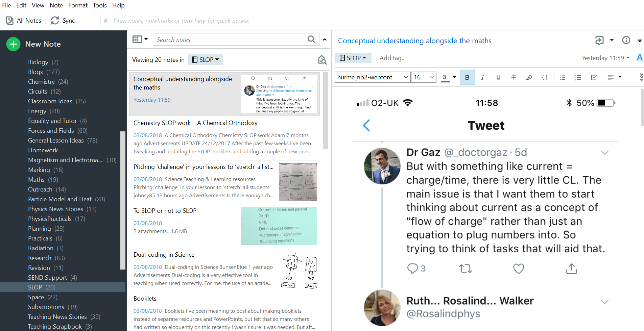Click the Pitching challenge note thumbnail
The width and height of the screenshot is (644, 331).
[x=297, y=182]
